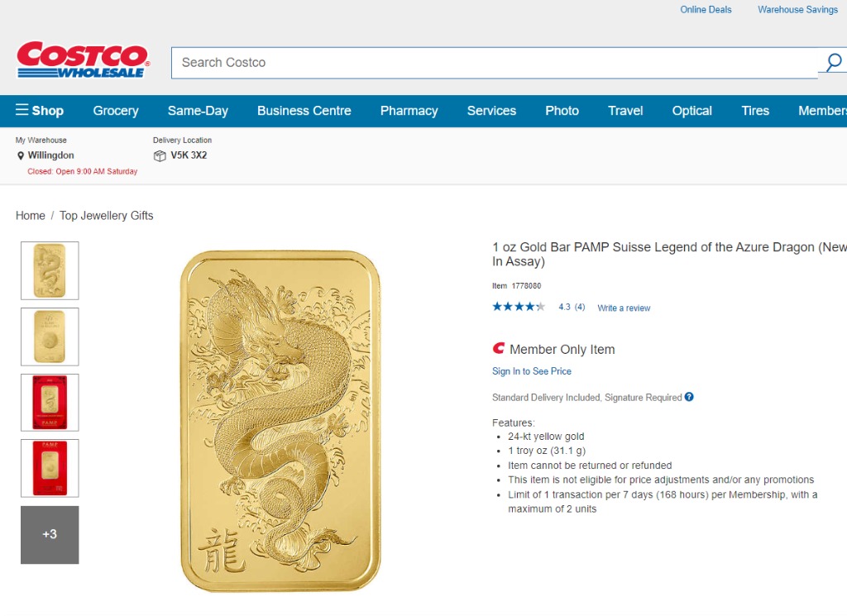This screenshot has height=616, width=847.
Task: Select the first dragon bar thumbnail
Action: 50,270
